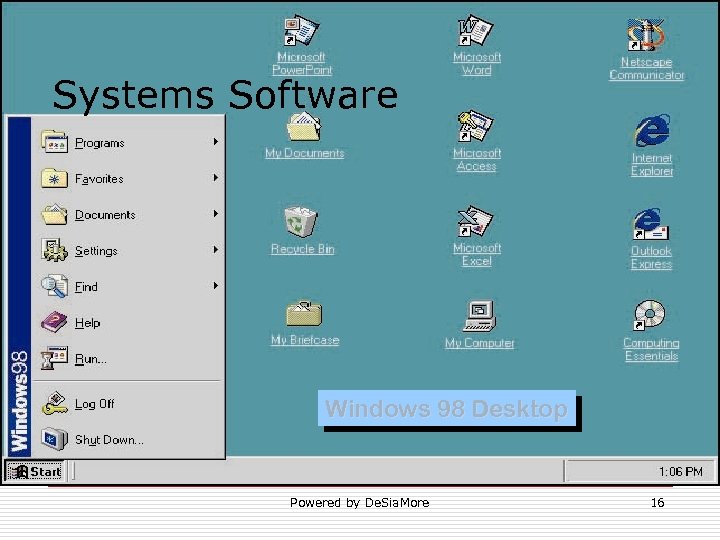The height and width of the screenshot is (540, 720).
Task: Launch Netscape Communicator from its desktop icon
Action: (646, 35)
